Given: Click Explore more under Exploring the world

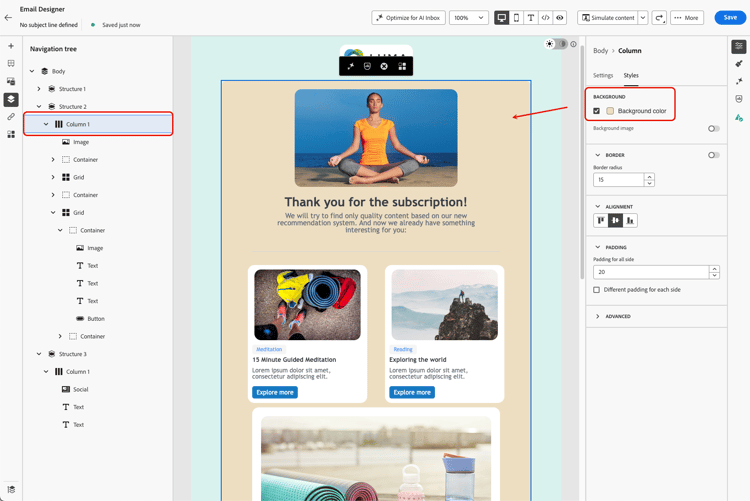Looking at the screenshot, I should (412, 392).
